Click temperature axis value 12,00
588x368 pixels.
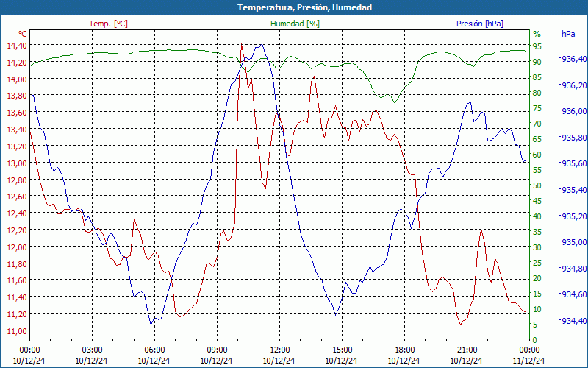17,247
